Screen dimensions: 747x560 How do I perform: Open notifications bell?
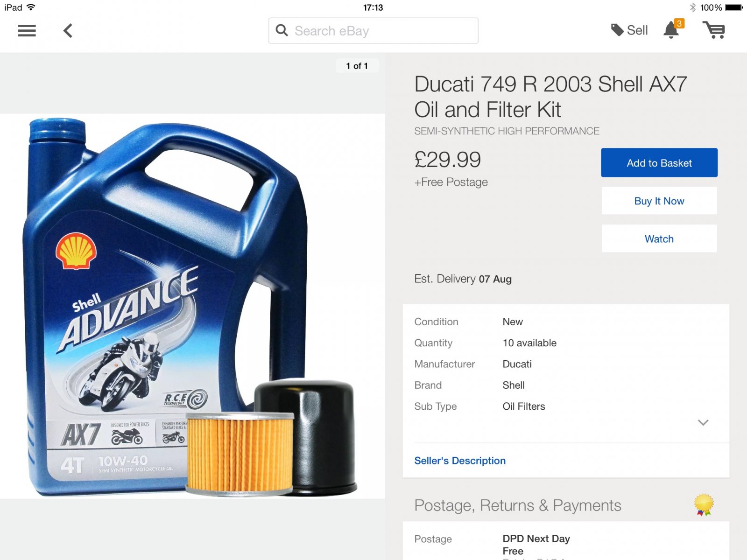[671, 30]
